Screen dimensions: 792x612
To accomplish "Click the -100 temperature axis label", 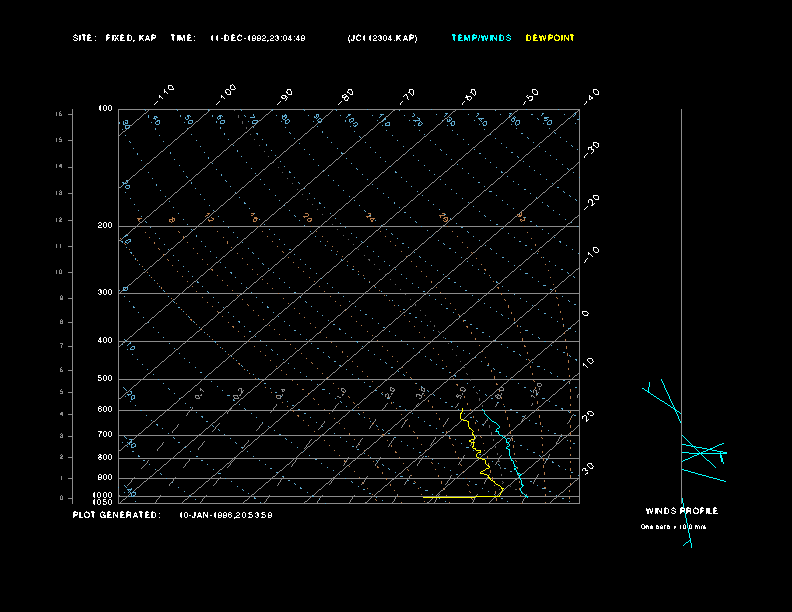I will click(225, 95).
